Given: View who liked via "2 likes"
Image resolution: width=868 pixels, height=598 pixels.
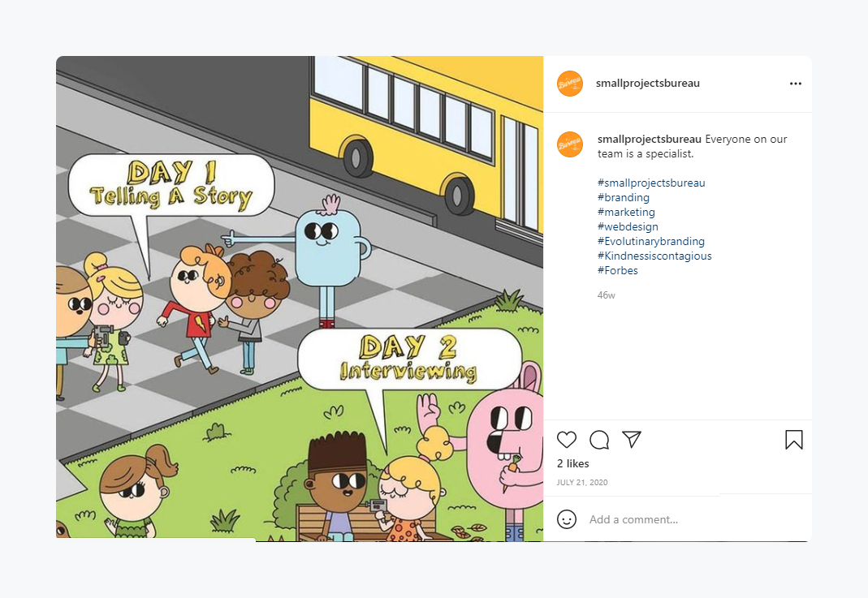Looking at the screenshot, I should point(572,463).
